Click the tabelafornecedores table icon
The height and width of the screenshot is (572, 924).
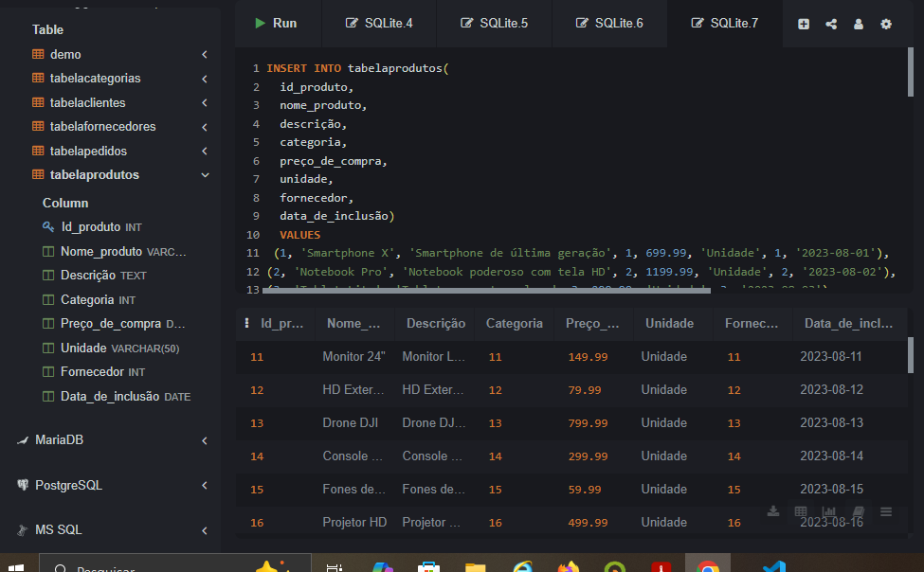click(x=38, y=126)
